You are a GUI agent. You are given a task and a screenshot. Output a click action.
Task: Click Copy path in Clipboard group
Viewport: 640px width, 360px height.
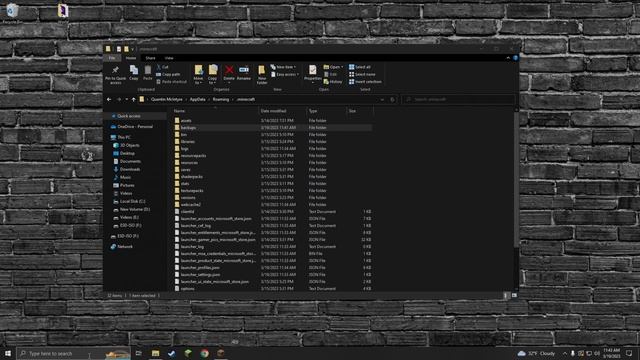(168, 74)
